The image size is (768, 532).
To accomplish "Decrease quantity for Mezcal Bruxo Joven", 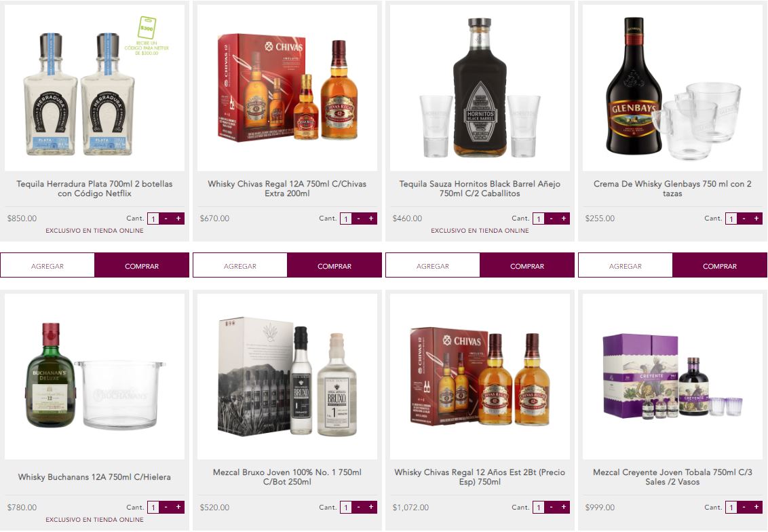I will pyautogui.click(x=358, y=507).
